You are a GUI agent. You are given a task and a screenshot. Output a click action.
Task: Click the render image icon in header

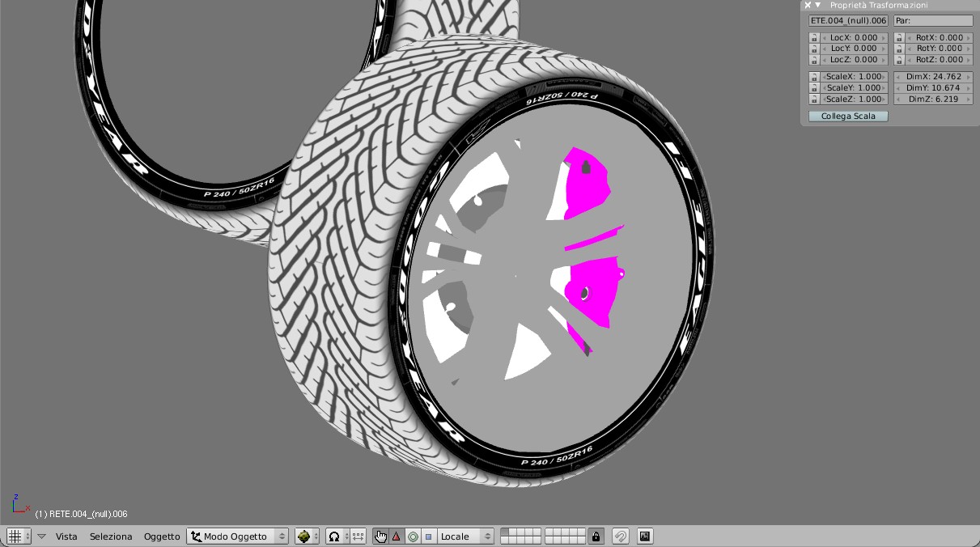tap(645, 536)
